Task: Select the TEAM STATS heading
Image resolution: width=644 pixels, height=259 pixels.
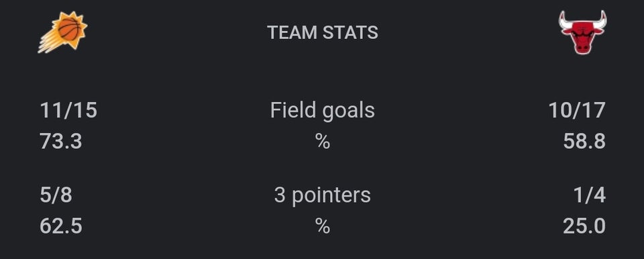Action: tap(323, 33)
